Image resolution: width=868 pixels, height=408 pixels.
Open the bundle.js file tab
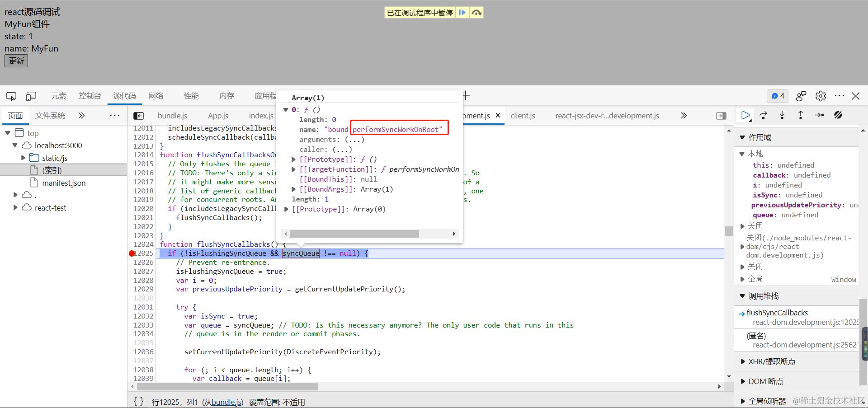pos(172,116)
